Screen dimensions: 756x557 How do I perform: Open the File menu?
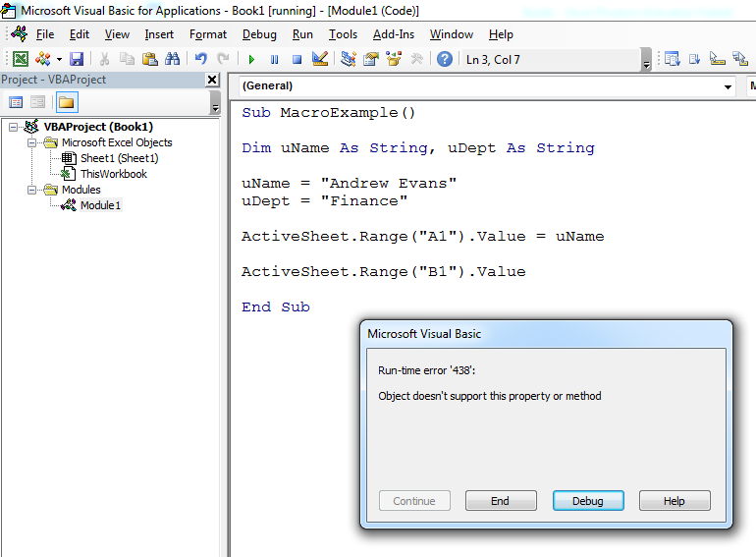tap(45, 34)
